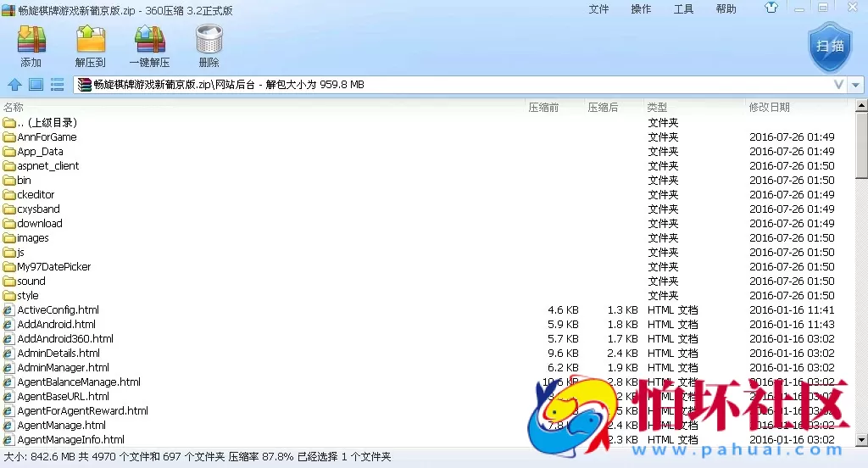
Task: Sort by the 类型 column header
Action: [x=657, y=108]
